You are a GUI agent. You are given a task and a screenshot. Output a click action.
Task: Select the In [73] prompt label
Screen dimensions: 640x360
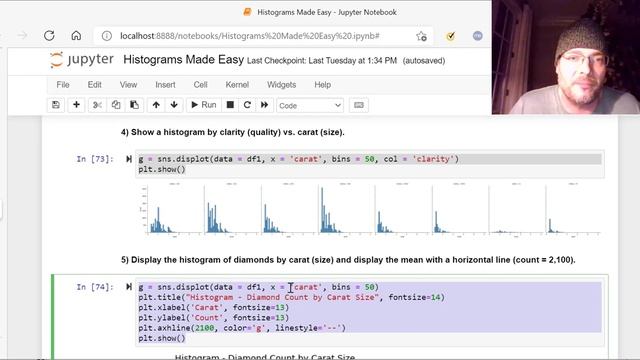pyautogui.click(x=95, y=159)
